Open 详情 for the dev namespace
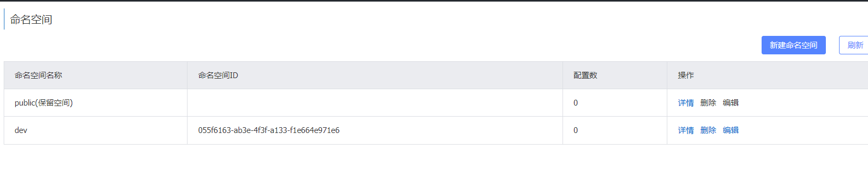Screen dimensions: 868x190 pyautogui.click(x=686, y=130)
